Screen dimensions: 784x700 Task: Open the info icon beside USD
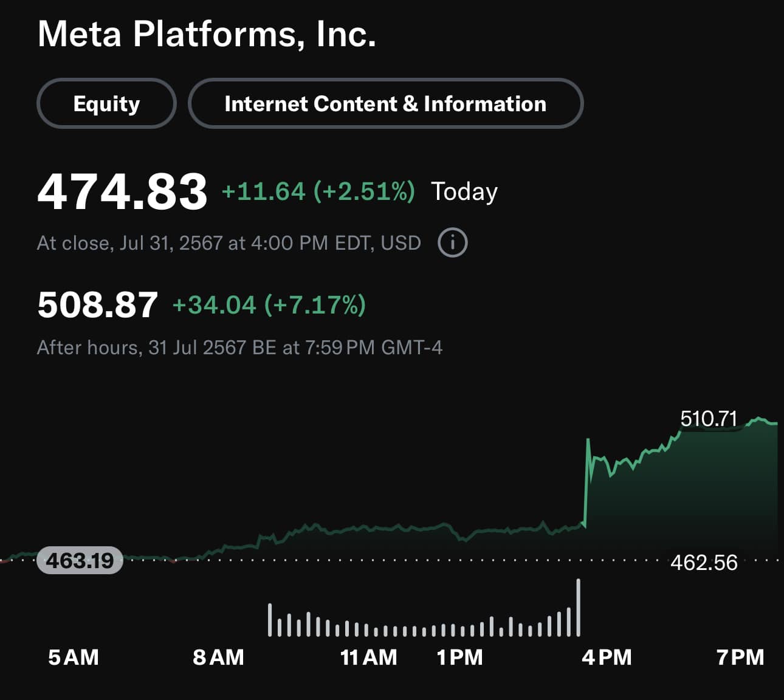click(452, 242)
